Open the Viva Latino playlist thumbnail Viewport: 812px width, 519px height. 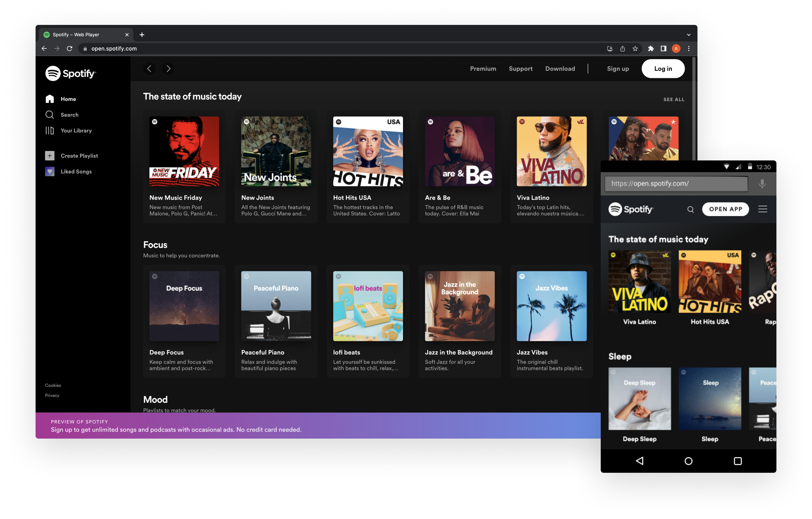[x=551, y=151]
